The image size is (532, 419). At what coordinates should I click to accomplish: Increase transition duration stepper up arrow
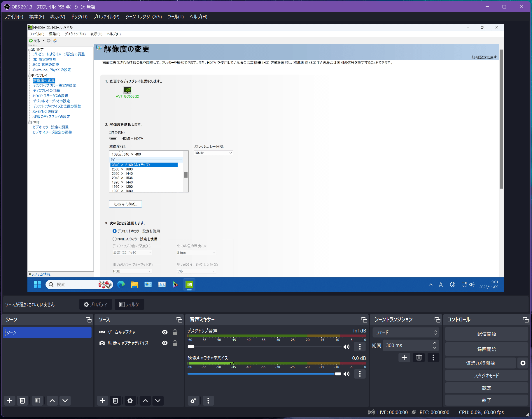pyautogui.click(x=435, y=343)
